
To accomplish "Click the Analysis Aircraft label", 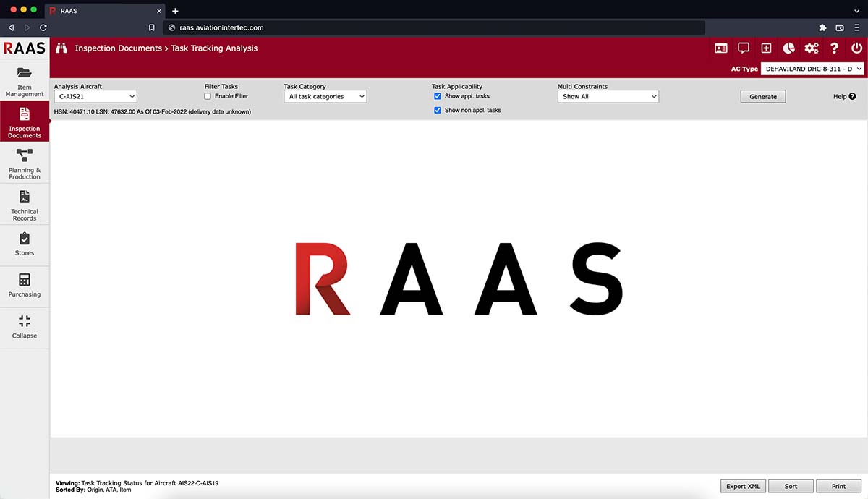I will pyautogui.click(x=78, y=86).
